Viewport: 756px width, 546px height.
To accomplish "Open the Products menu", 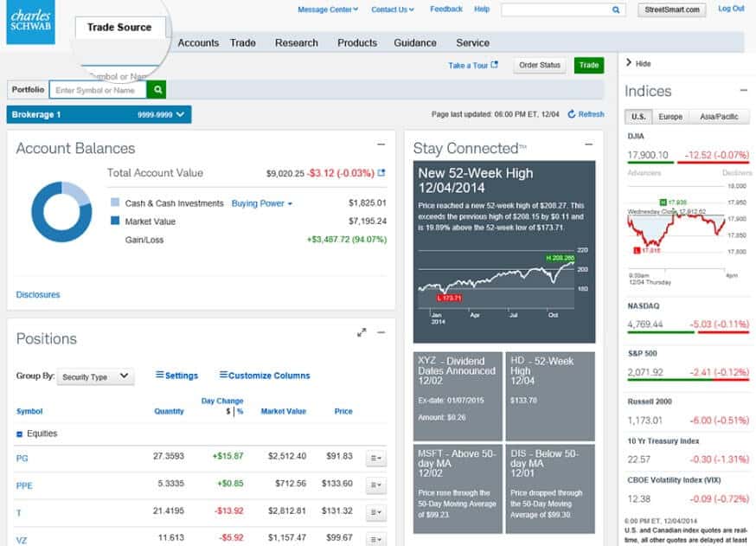I will pyautogui.click(x=356, y=43).
